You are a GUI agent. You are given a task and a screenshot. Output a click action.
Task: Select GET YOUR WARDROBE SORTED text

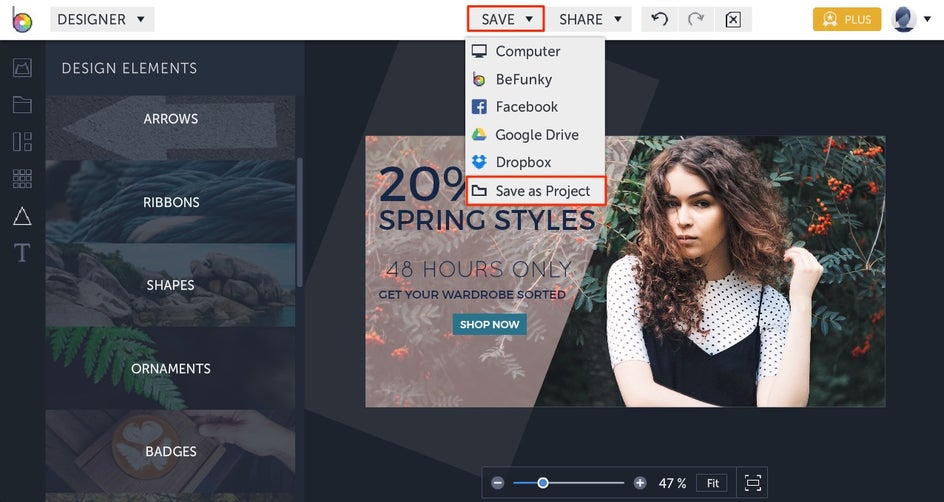pos(472,295)
